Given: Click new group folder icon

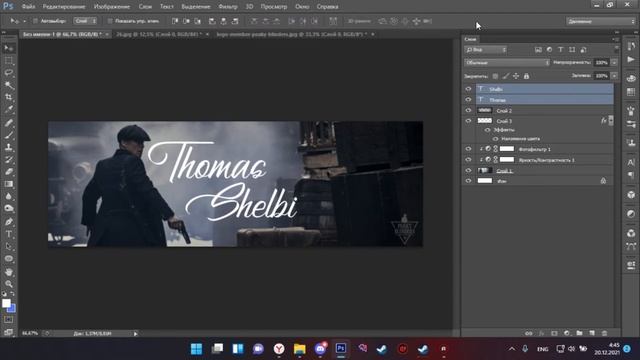Looking at the screenshot, I should click(x=579, y=333).
